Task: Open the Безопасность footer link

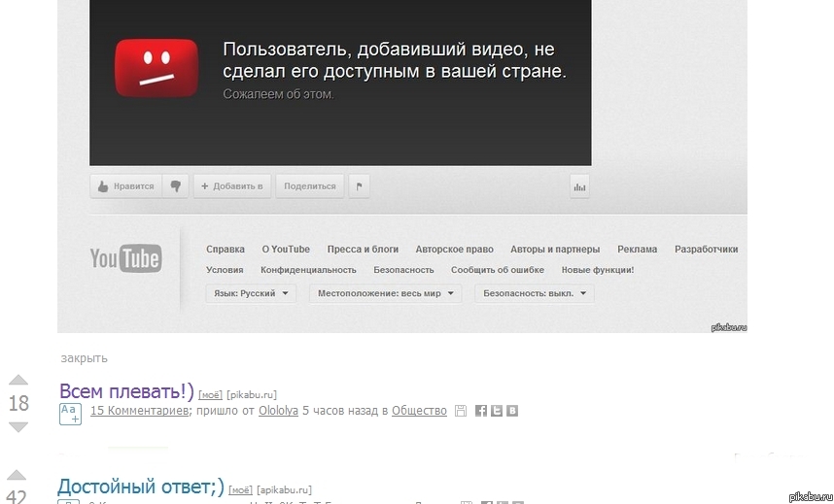Action: click(x=403, y=270)
